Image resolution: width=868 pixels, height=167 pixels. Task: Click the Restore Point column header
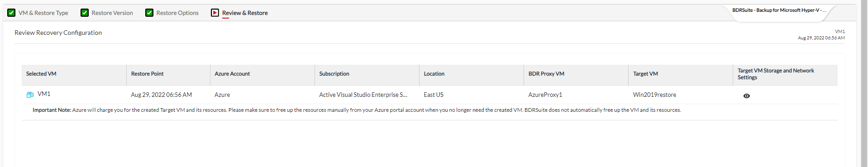pos(168,75)
